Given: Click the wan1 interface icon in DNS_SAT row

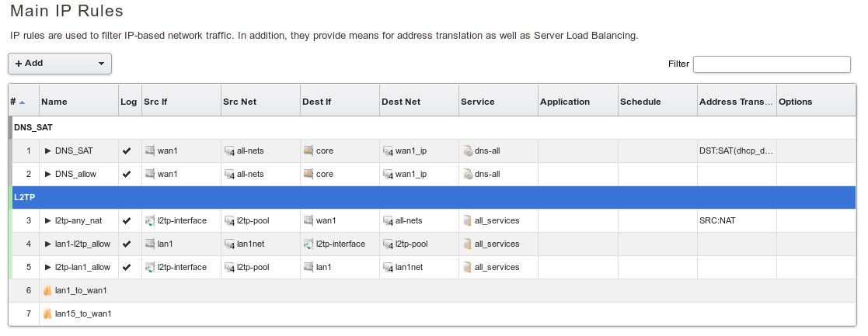Looking at the screenshot, I should click(150, 151).
